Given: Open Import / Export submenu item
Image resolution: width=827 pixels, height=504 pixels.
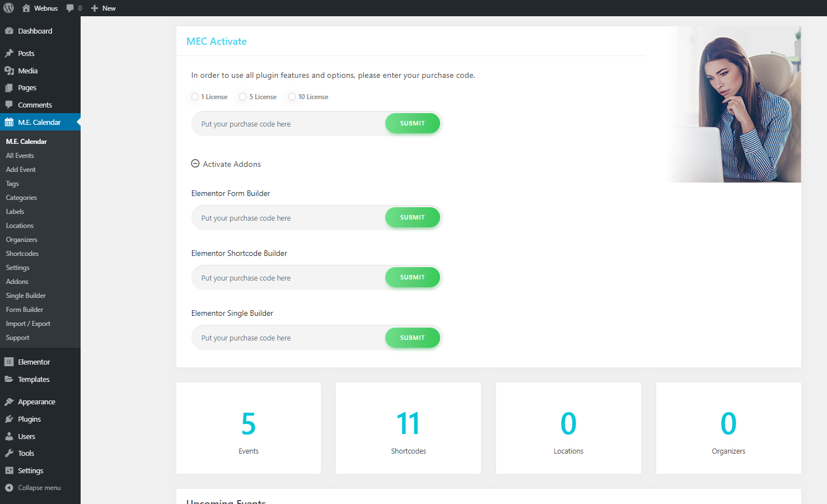Looking at the screenshot, I should [x=28, y=324].
